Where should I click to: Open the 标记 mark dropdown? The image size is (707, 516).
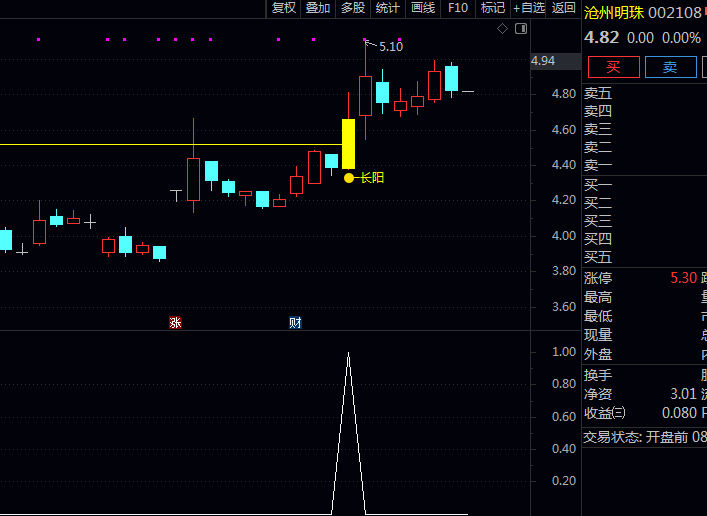coord(492,8)
